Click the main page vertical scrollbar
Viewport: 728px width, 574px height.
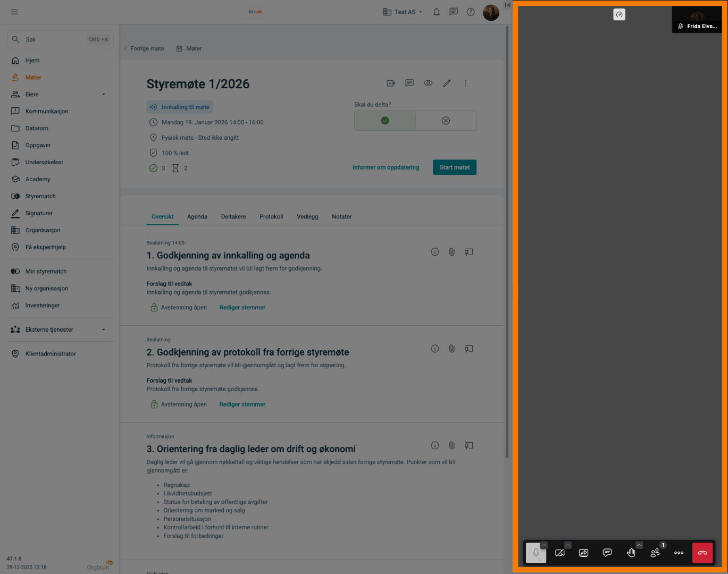click(x=507, y=242)
